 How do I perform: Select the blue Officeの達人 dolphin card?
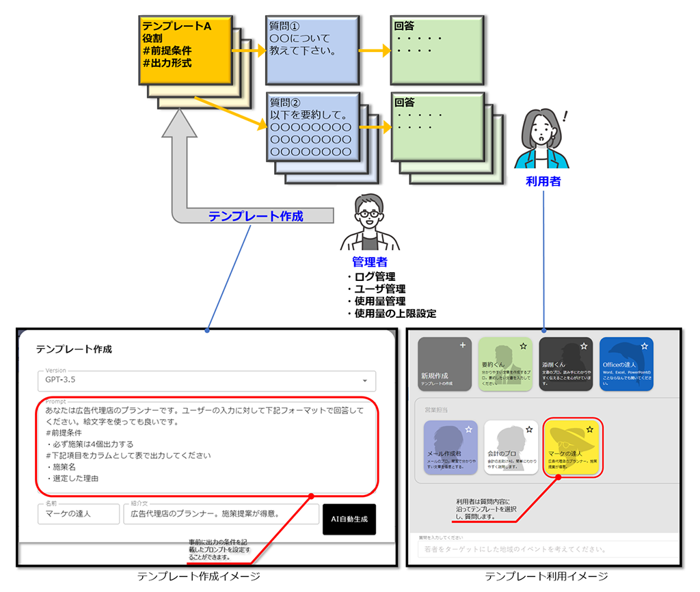[626, 364]
